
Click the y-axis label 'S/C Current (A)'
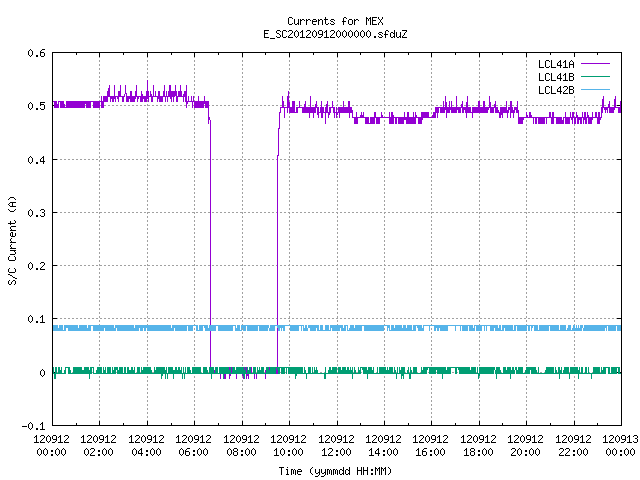13,240
